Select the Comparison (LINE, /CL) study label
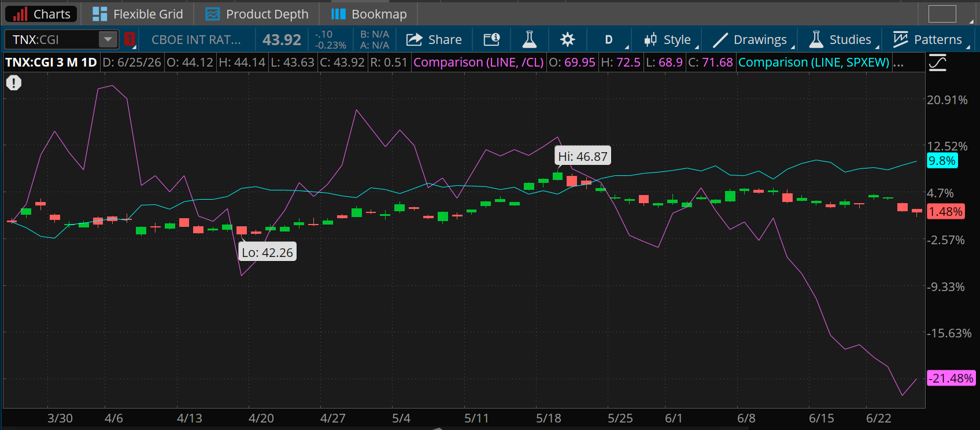The width and height of the screenshot is (980, 430). click(x=479, y=62)
